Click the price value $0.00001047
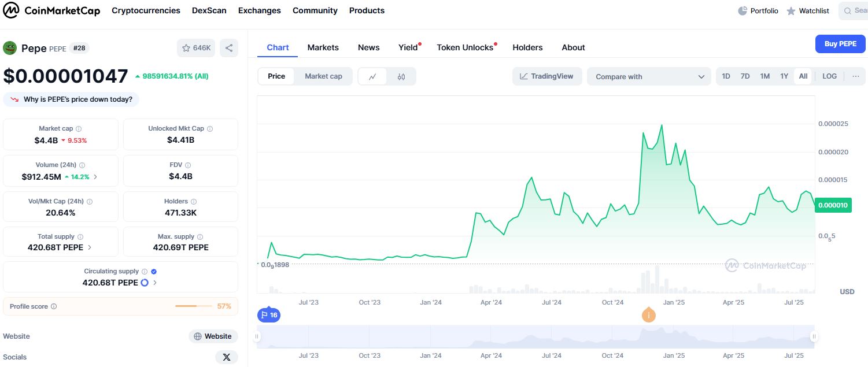Screen dimensions: 868x367 (65, 76)
